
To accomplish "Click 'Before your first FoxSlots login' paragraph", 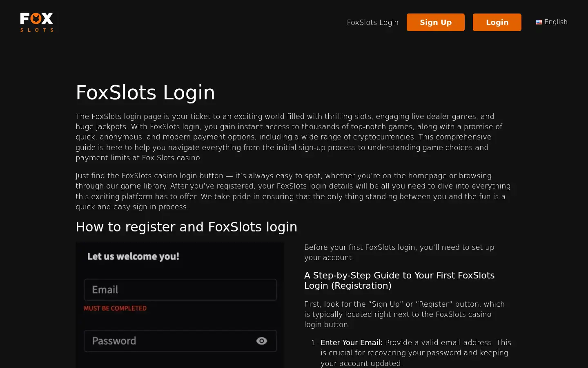I will (399, 252).
